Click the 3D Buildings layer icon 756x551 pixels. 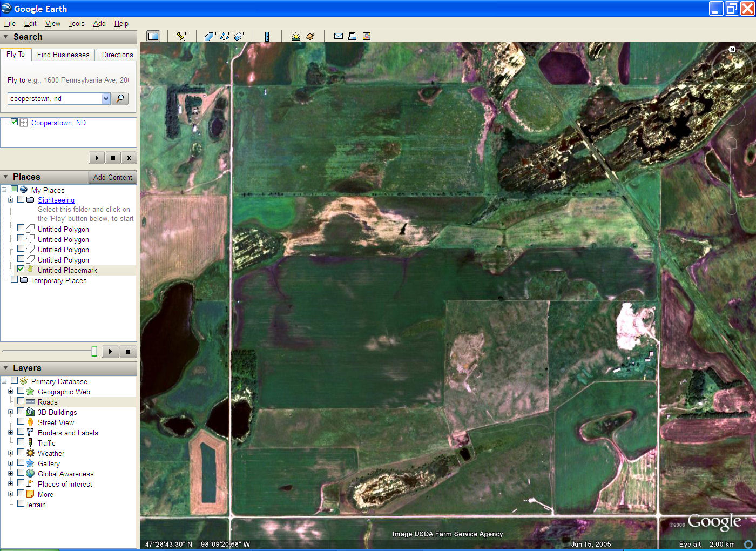click(x=30, y=412)
